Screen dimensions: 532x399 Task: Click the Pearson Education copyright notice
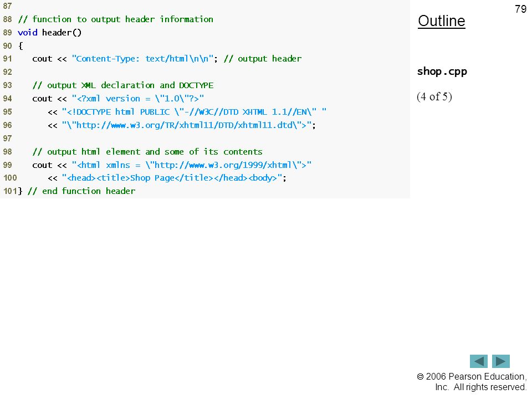[x=472, y=382]
